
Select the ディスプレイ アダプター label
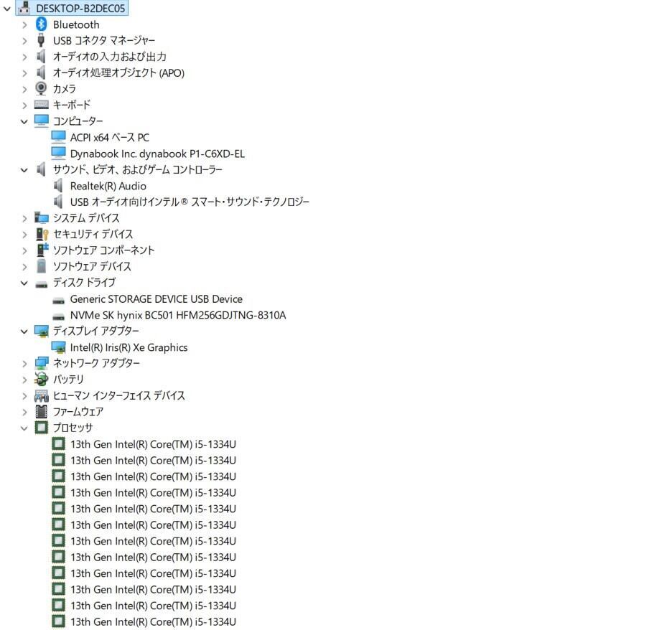coord(95,331)
